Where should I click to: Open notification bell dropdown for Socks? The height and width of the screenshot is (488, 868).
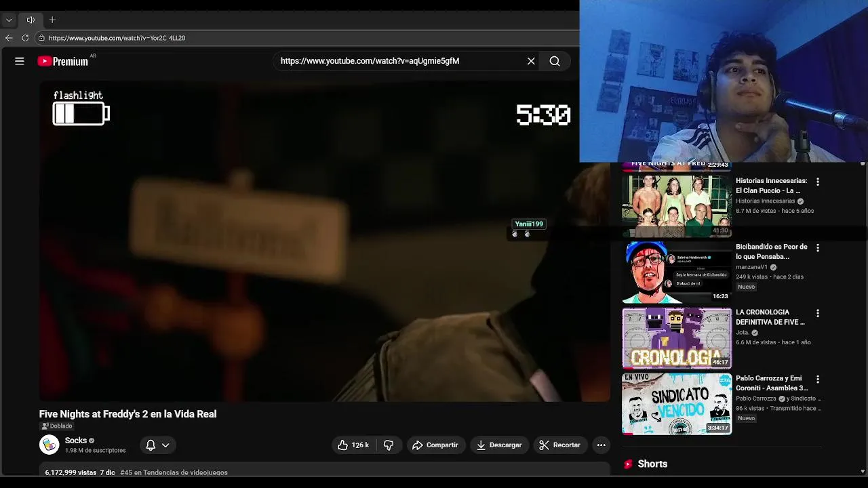(157, 445)
